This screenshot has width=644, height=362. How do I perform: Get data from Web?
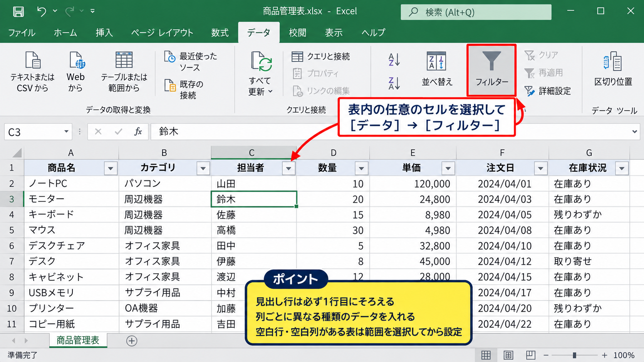pos(75,72)
